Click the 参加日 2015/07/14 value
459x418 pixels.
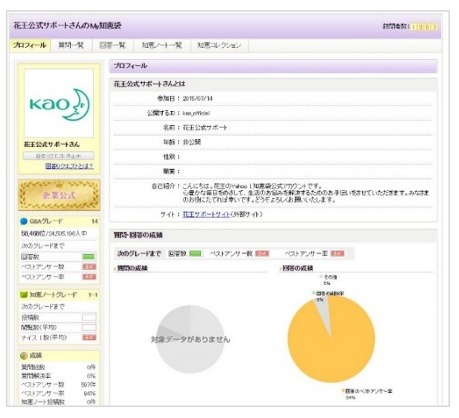pos(197,99)
